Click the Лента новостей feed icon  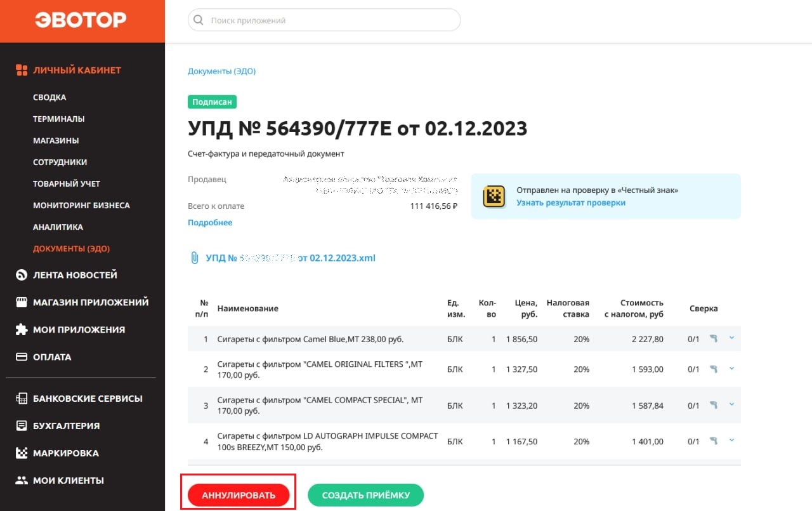point(22,275)
